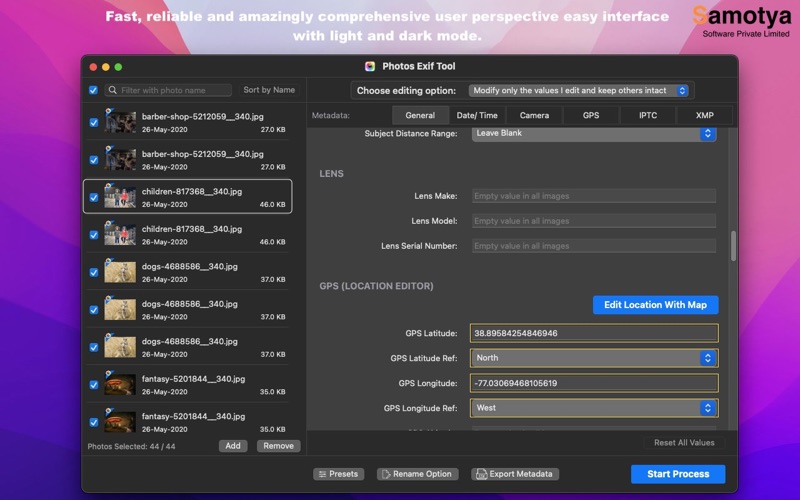
Task: Open the GPS Latitude Ref North dropdown
Action: click(x=594, y=358)
